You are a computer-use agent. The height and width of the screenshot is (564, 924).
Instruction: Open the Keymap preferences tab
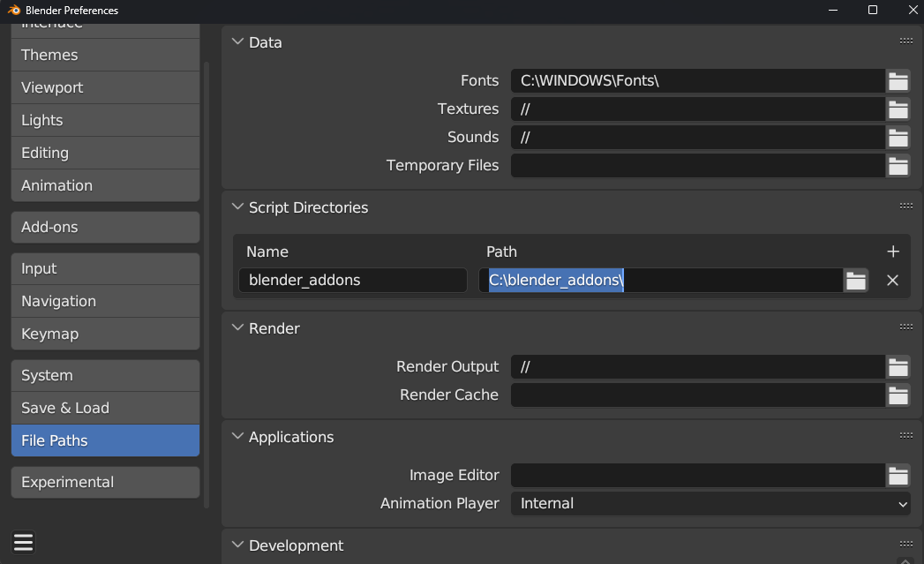106,334
